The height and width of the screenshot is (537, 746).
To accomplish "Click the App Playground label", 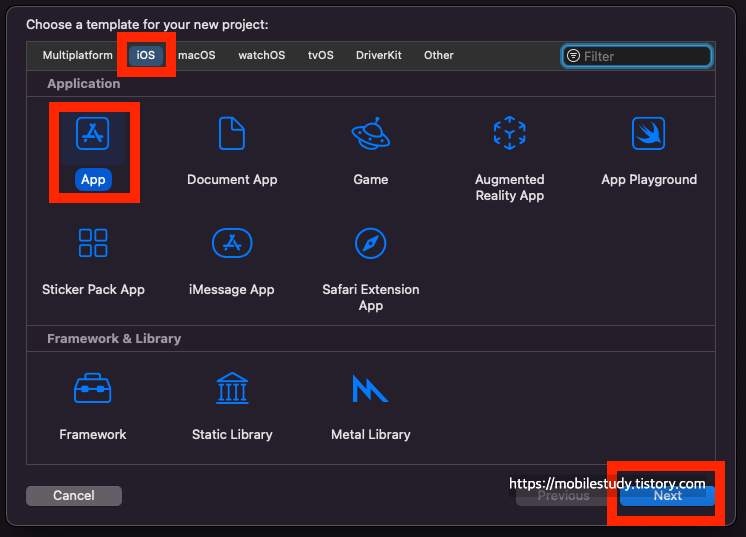I will [x=649, y=179].
